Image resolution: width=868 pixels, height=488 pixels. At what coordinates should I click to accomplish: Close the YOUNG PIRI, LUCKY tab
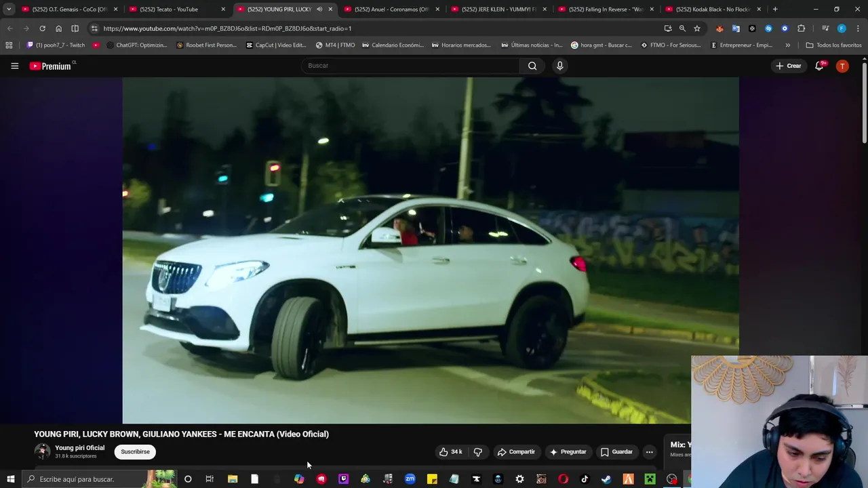[x=330, y=9]
